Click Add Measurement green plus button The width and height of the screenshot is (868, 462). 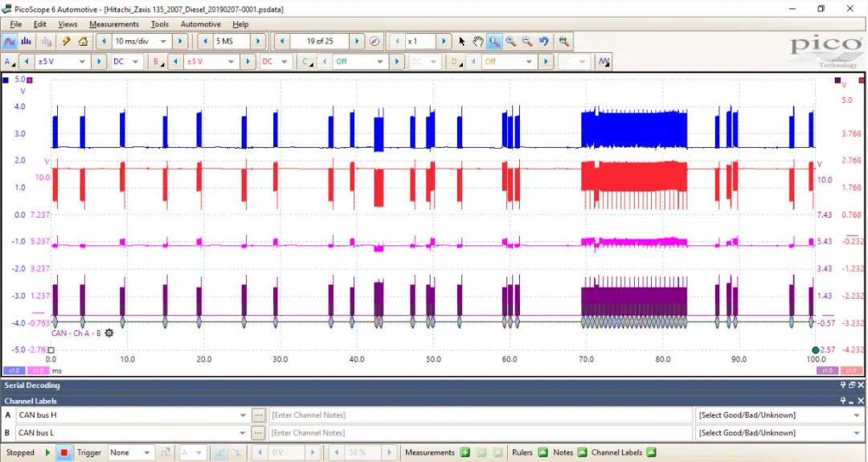(465, 452)
